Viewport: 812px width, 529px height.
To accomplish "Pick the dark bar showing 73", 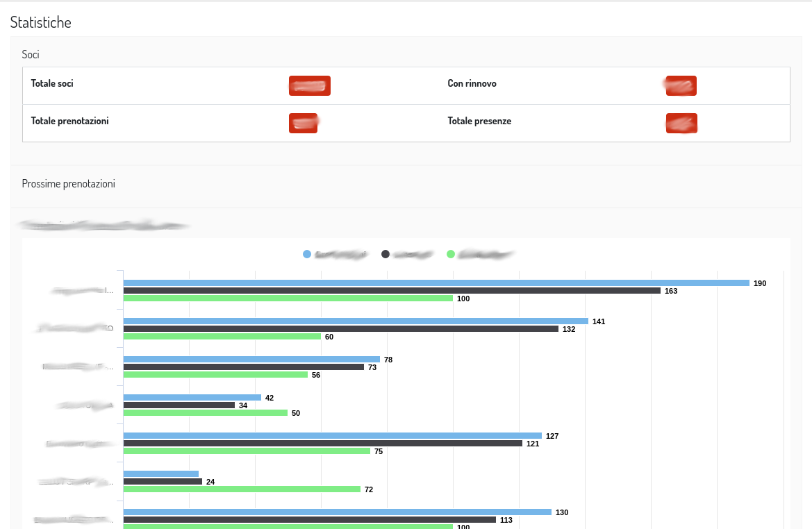I will 244,367.
